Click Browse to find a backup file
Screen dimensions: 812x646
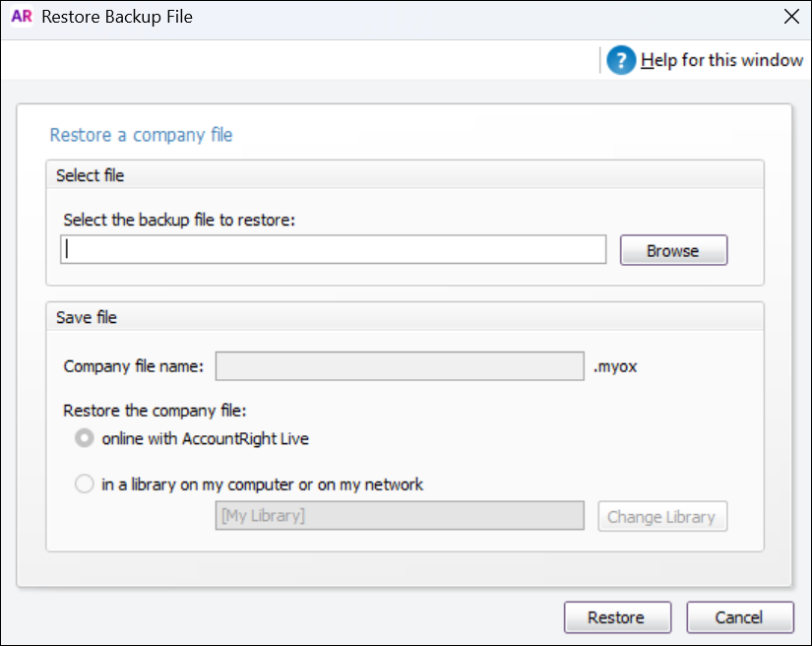coord(673,249)
